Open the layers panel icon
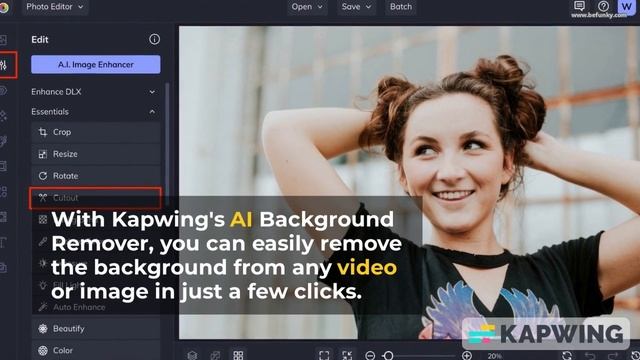This screenshot has width=640, height=360. tap(192, 355)
